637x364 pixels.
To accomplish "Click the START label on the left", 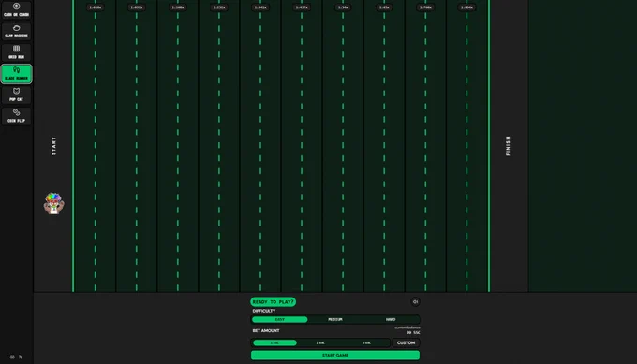I will tap(53, 146).
